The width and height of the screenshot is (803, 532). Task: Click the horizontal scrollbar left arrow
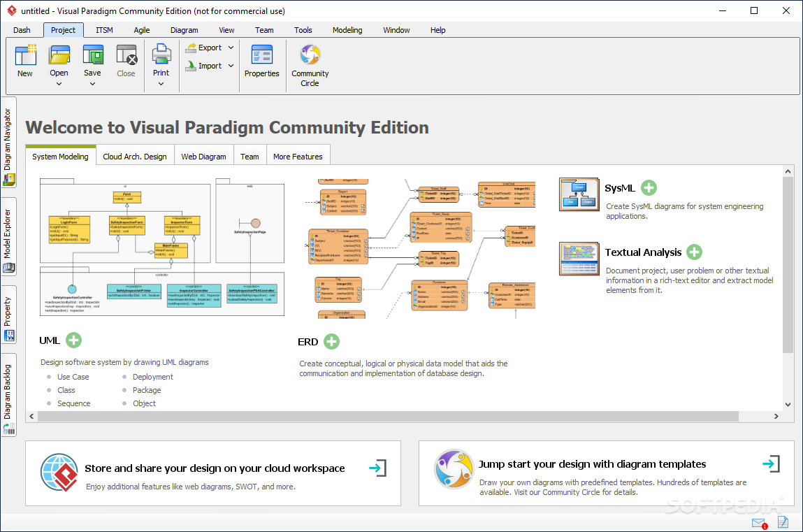click(x=31, y=416)
